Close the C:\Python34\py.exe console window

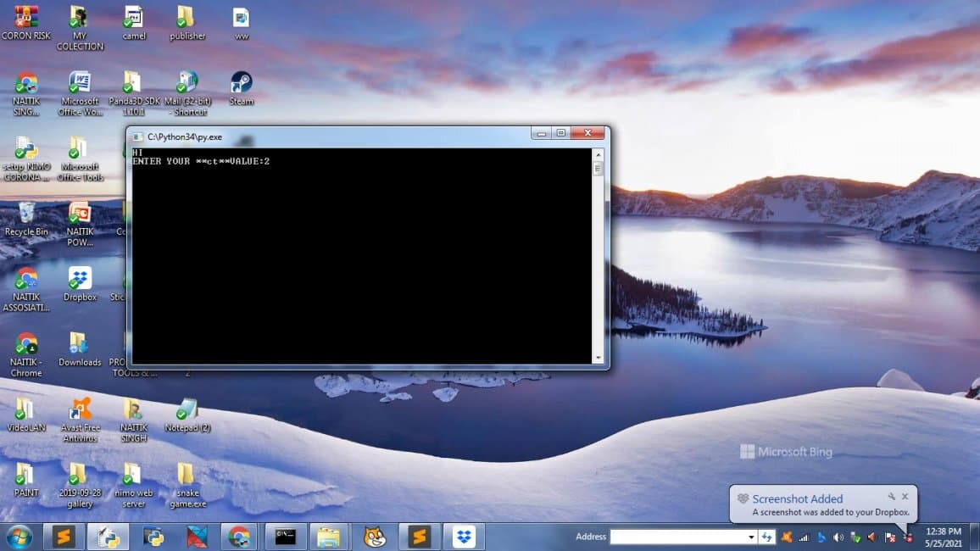point(587,133)
